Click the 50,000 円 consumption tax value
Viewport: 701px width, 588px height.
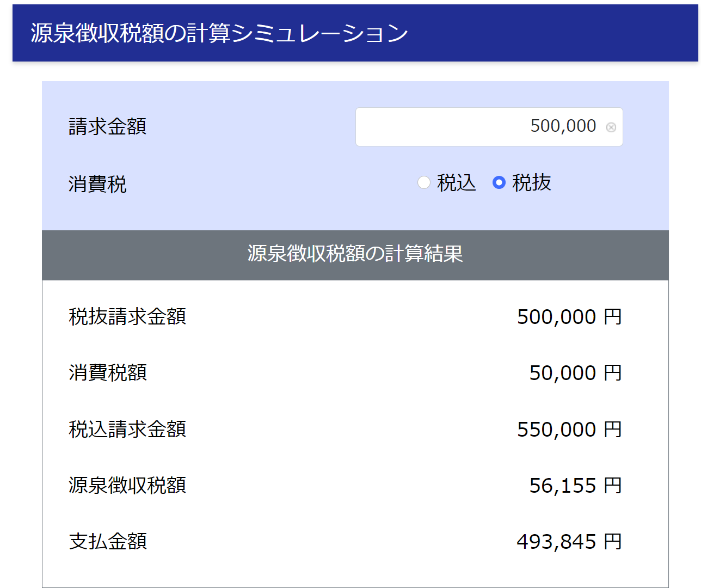tap(575, 373)
